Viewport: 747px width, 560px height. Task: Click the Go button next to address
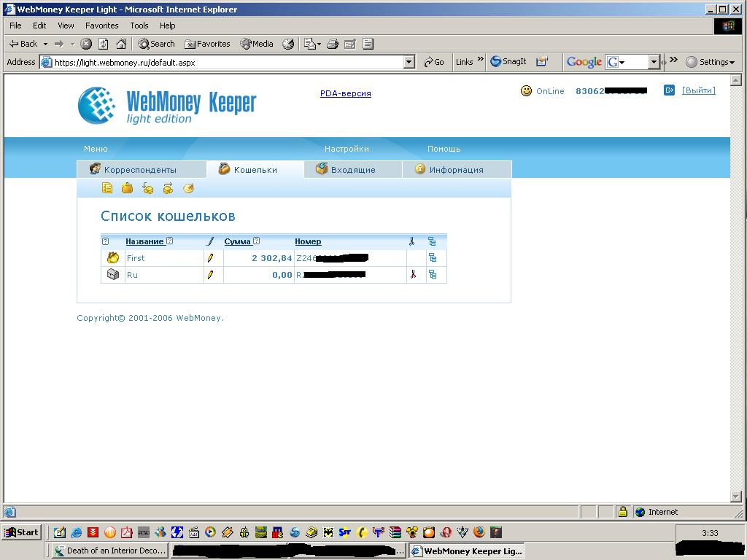434,62
